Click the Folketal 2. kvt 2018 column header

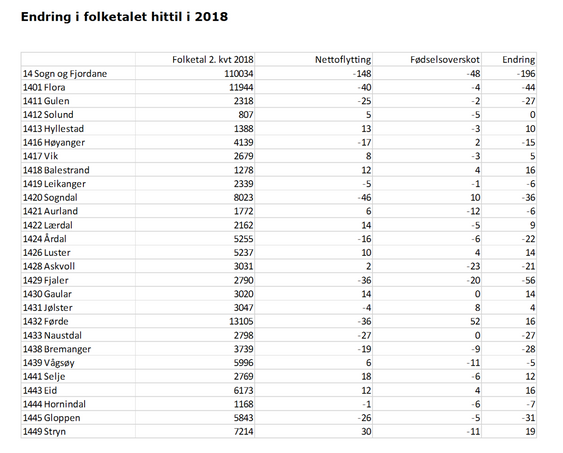coord(213,60)
